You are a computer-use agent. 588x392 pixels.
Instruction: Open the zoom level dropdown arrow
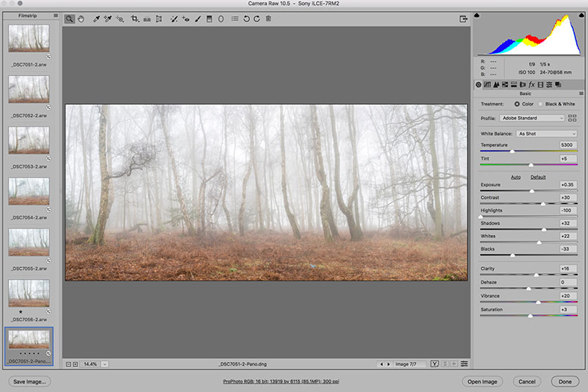[x=104, y=364]
